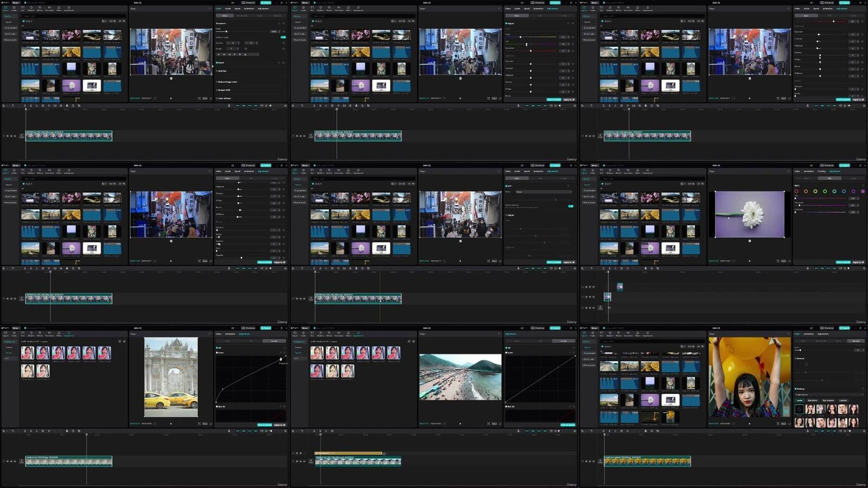Viewport: 868px width, 488px height.
Task: Select the Split tool in the top-left window's timeline toolbar
Action: pos(25,105)
